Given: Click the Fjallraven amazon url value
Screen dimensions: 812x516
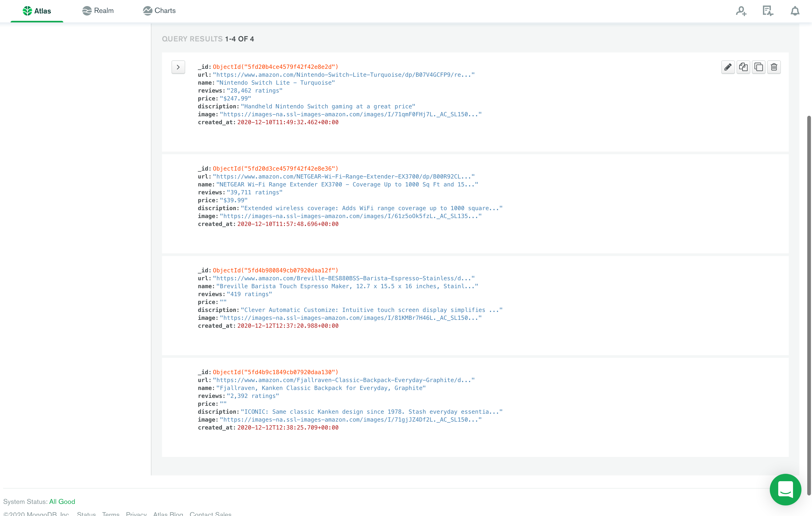Looking at the screenshot, I should (x=344, y=380).
